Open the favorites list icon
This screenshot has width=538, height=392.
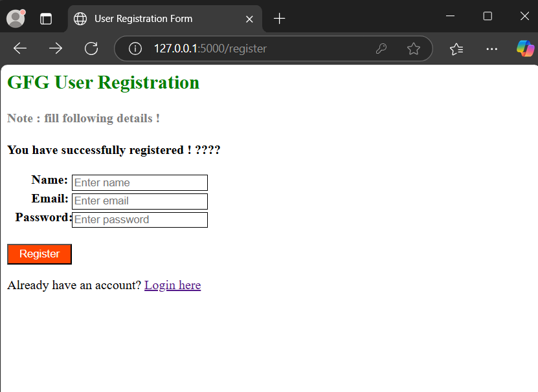click(x=456, y=49)
